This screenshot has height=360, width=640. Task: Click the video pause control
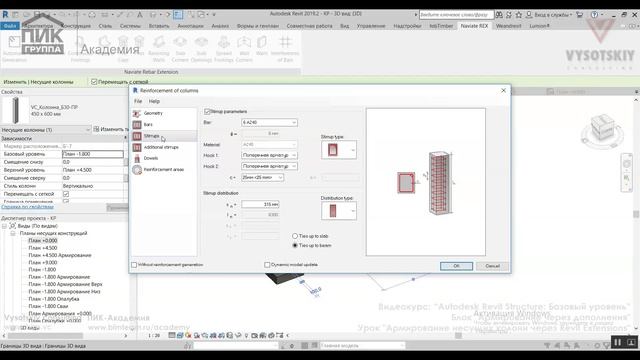coord(617,342)
